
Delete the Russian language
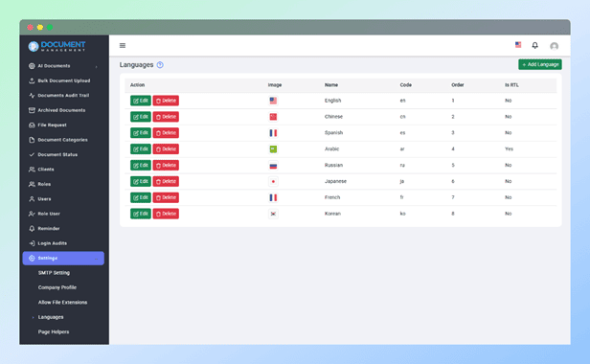point(166,166)
